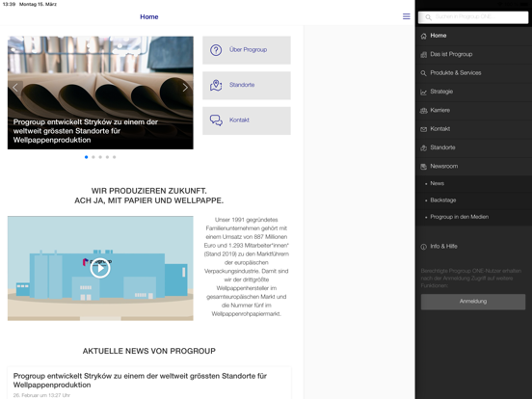Select the first carousel dot
The image size is (532, 399).
tap(86, 157)
